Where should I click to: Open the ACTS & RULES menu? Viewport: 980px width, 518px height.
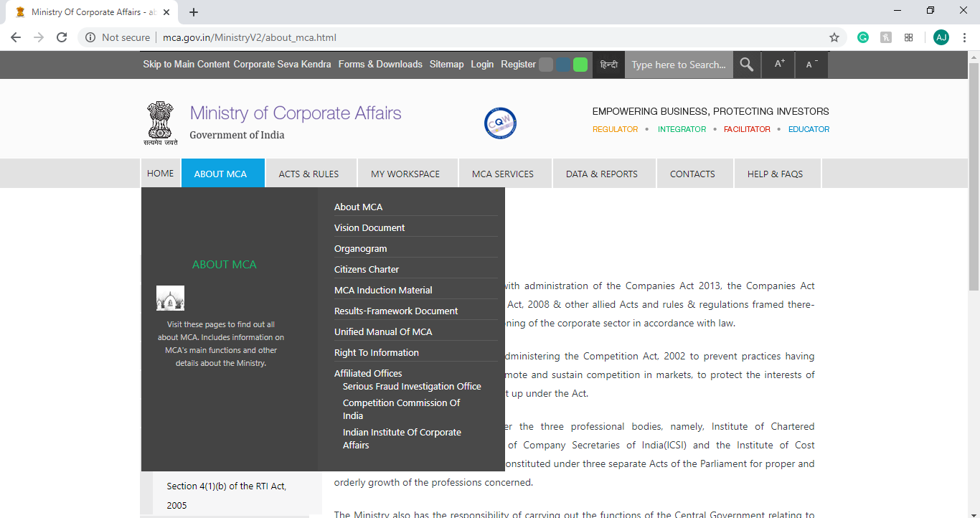[x=308, y=174]
